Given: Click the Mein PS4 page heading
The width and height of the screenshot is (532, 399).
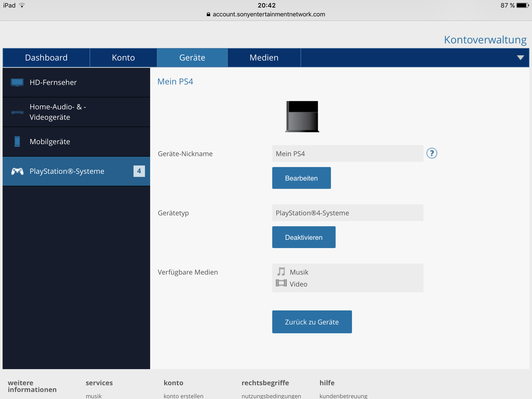Looking at the screenshot, I should tap(175, 82).
